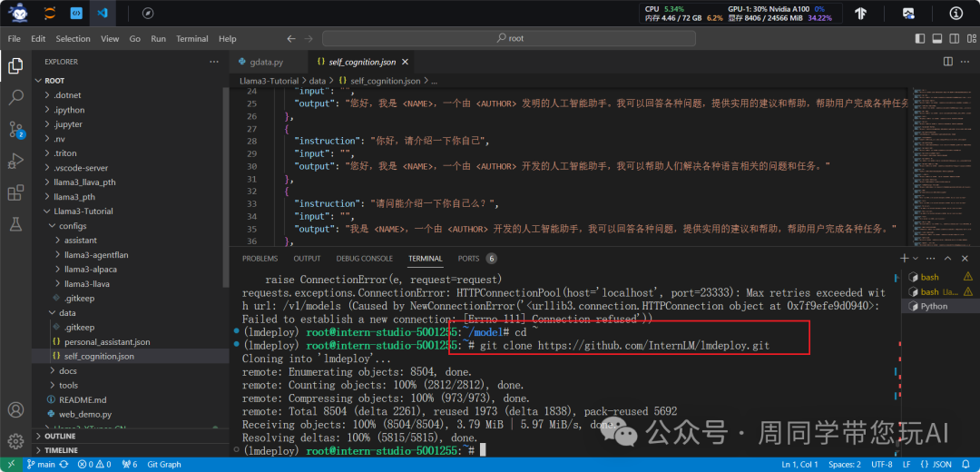The image size is (980, 472).
Task: Open the File menu
Action: [x=15, y=39]
